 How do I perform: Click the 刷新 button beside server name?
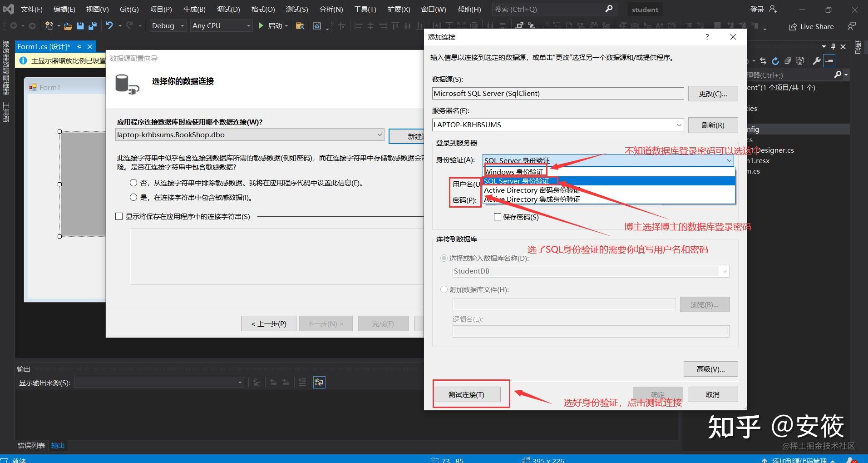click(x=712, y=125)
